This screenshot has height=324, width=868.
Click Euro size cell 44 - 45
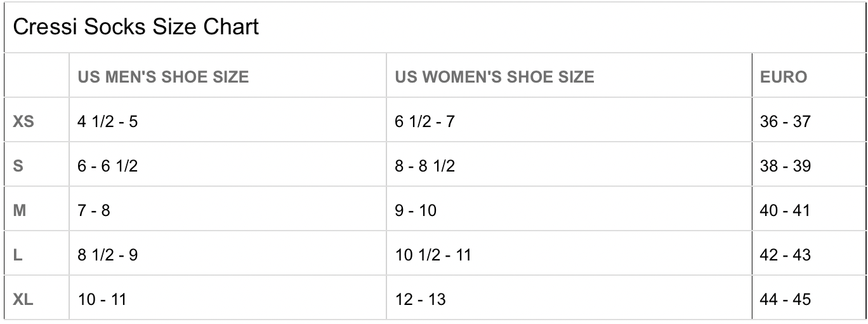coord(785,299)
